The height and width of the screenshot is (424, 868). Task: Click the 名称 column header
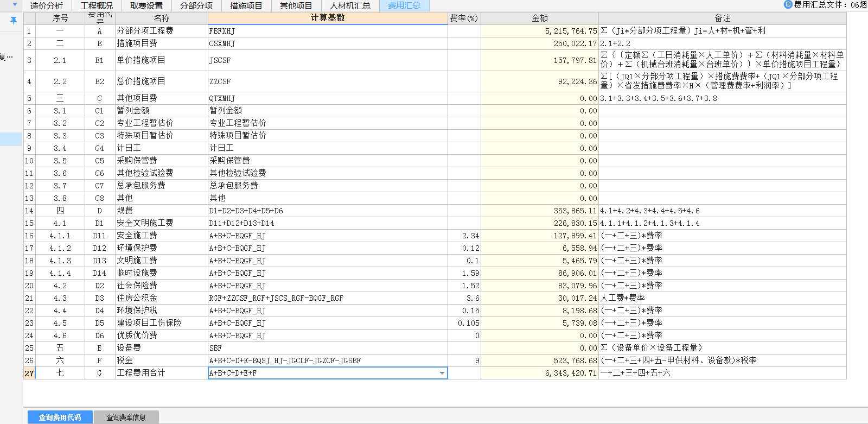162,18
